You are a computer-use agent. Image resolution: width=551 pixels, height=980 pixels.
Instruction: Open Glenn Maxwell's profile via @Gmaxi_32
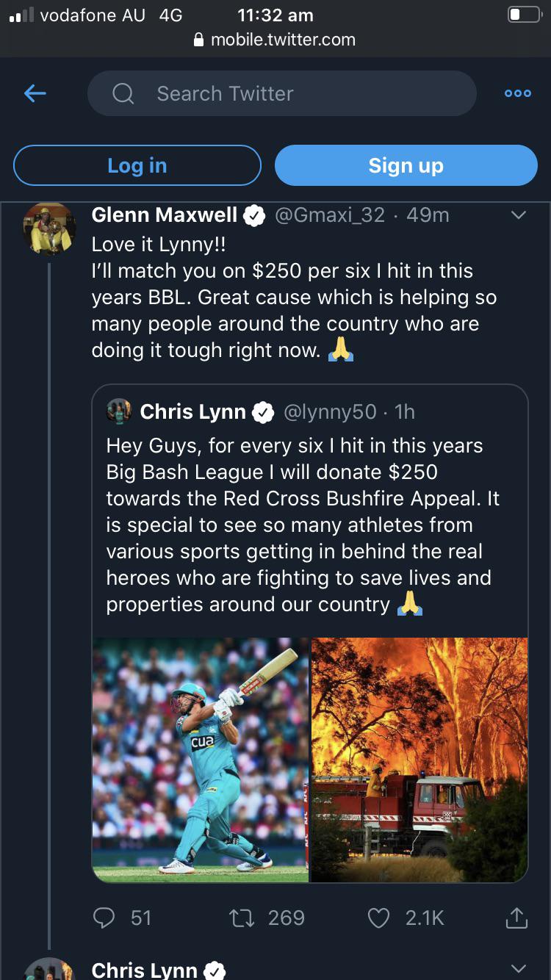pyautogui.click(x=325, y=215)
